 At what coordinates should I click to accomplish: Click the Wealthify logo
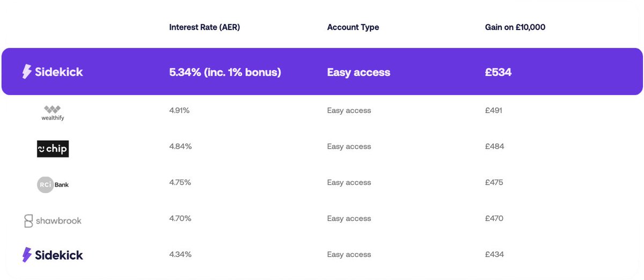coord(53,112)
